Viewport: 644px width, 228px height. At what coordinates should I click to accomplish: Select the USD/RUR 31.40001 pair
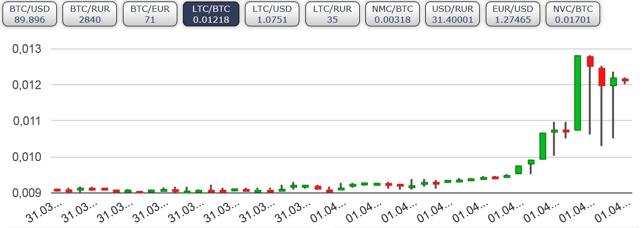click(452, 14)
